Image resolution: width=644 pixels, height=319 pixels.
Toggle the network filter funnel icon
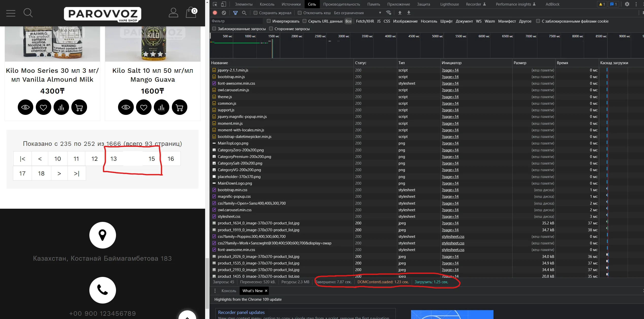pos(235,13)
